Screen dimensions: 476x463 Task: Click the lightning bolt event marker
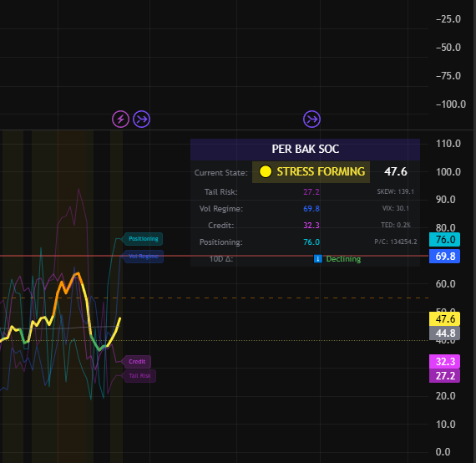coord(120,119)
